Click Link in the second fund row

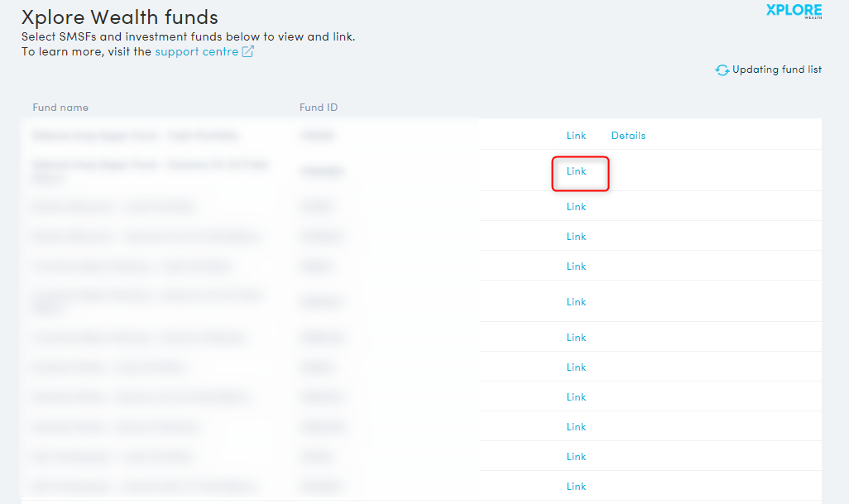click(x=576, y=171)
